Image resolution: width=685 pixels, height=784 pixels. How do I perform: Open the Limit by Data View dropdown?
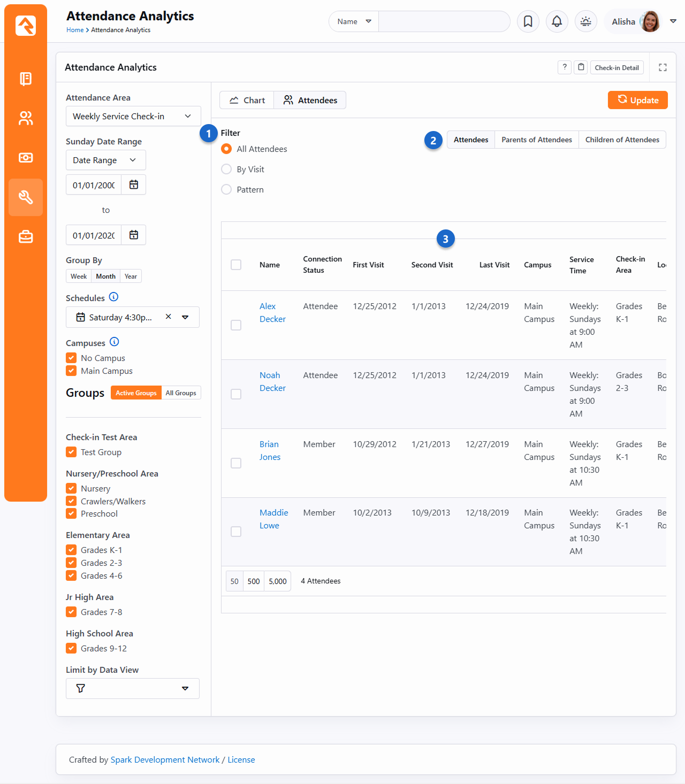tap(133, 688)
